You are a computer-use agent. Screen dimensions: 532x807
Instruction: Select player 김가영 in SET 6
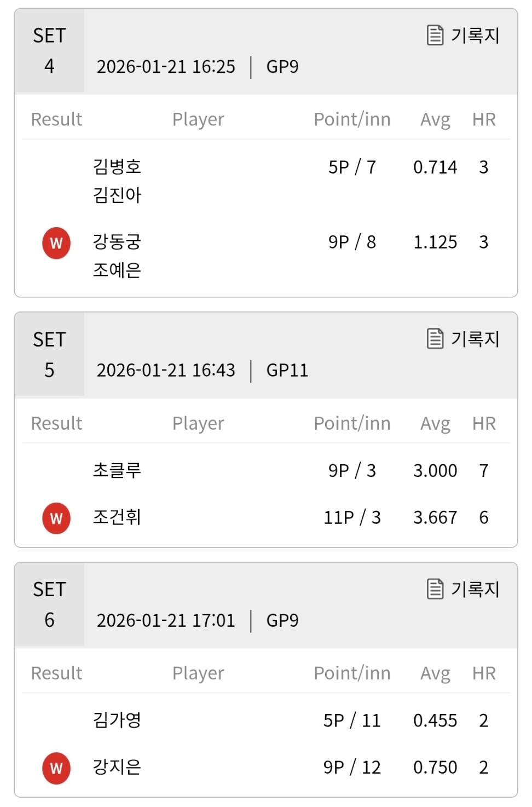click(x=117, y=720)
